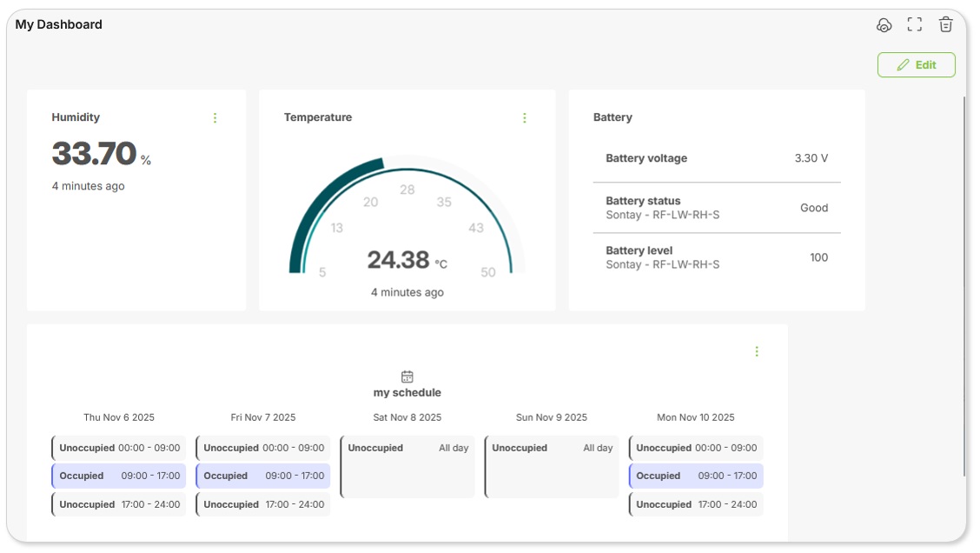
Task: Click the 3.30 V voltage value
Action: coord(811,158)
